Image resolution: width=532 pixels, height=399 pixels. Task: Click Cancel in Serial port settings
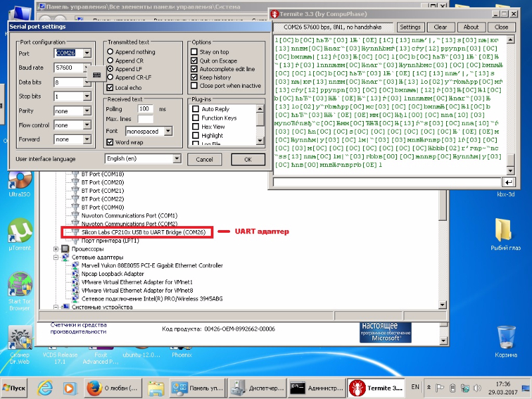[204, 160]
